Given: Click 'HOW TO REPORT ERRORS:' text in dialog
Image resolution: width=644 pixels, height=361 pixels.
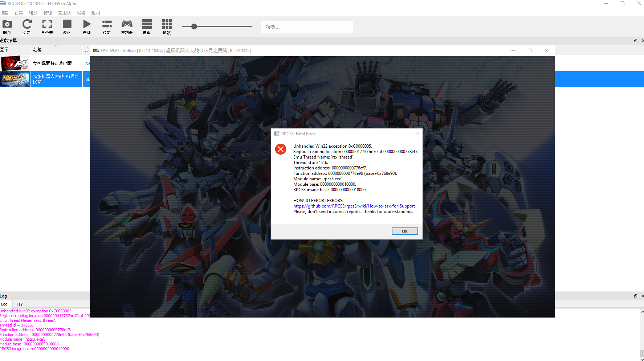Looking at the screenshot, I should 318,201.
